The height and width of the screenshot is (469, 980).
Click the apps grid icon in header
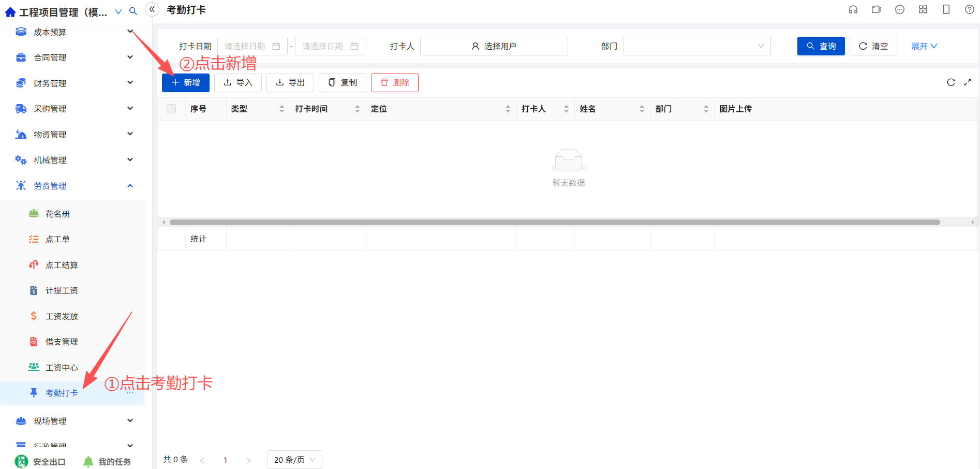(923, 10)
